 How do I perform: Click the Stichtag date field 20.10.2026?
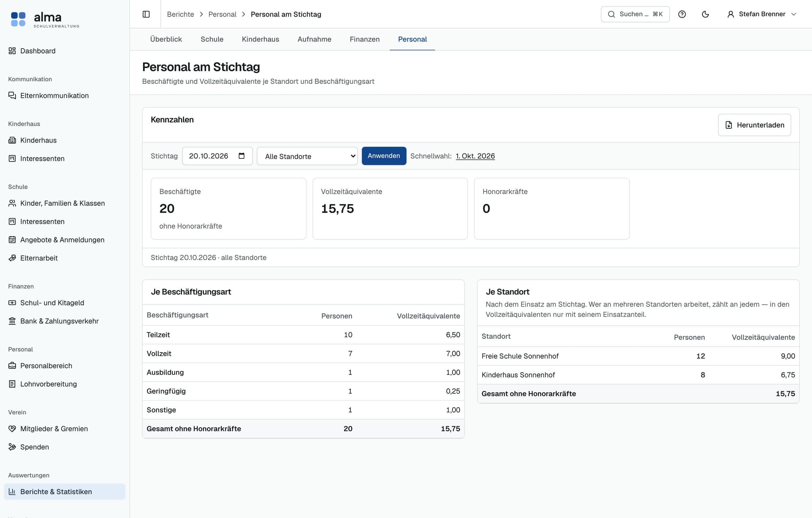217,156
